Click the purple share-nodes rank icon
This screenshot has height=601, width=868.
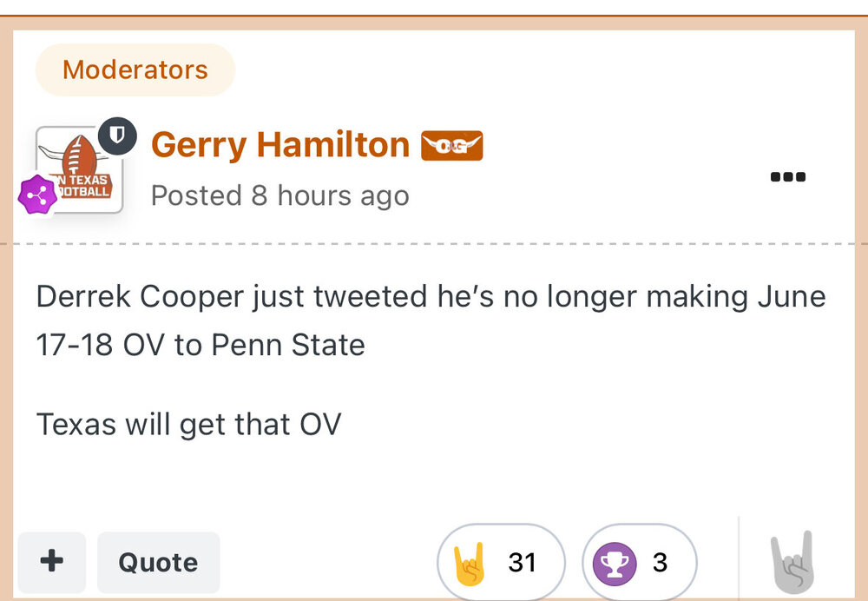point(37,195)
